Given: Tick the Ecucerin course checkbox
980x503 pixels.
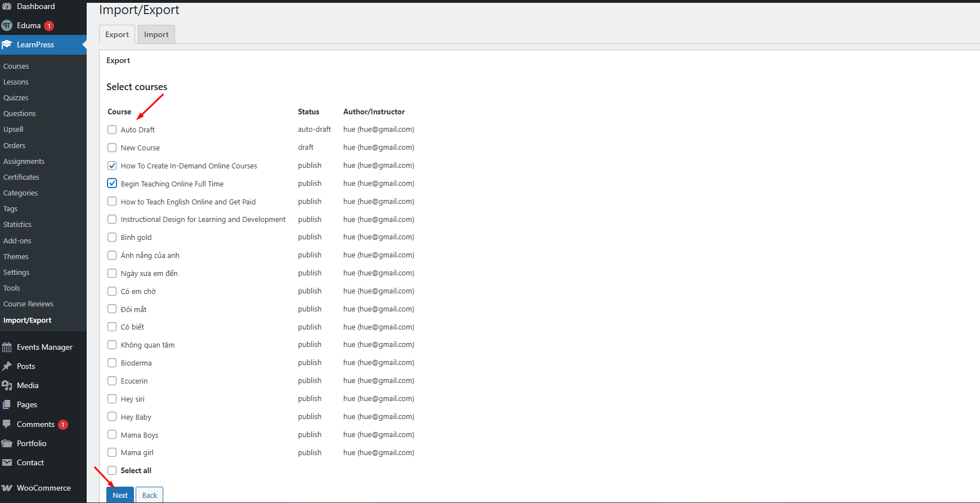Looking at the screenshot, I should click(x=112, y=381).
